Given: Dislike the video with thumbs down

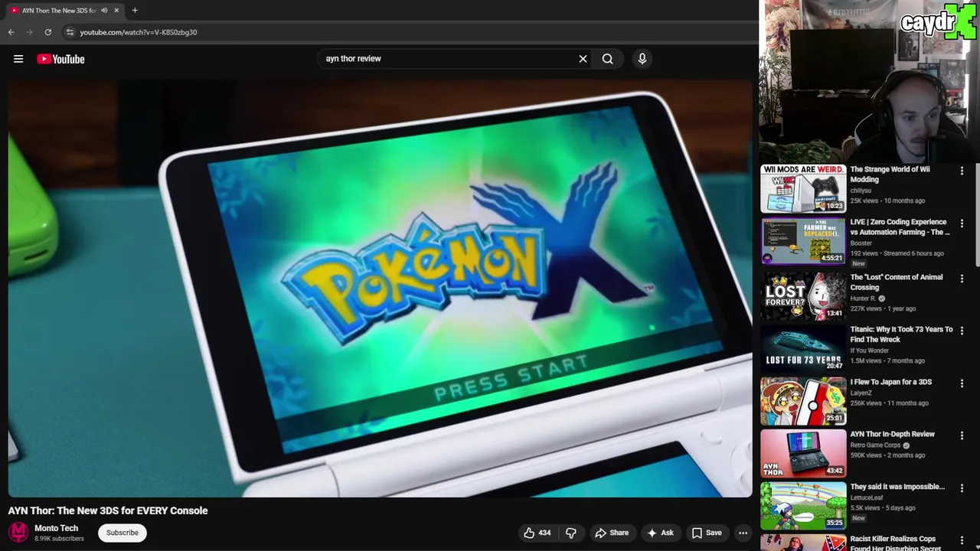Looking at the screenshot, I should point(571,533).
